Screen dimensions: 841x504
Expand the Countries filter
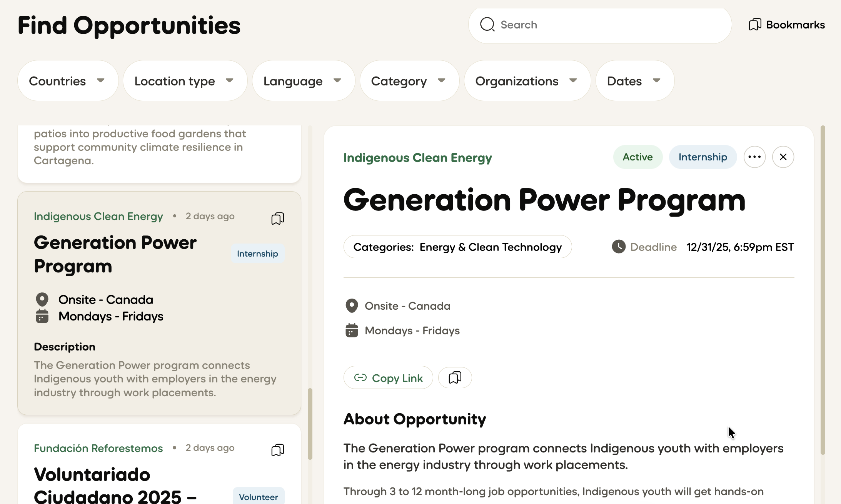pos(68,80)
